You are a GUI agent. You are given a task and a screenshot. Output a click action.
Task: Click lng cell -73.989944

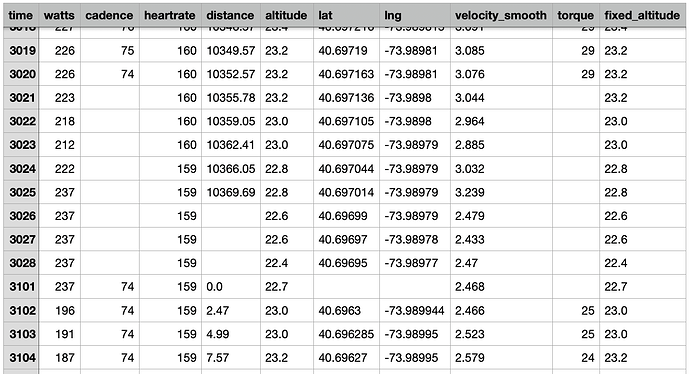pos(415,311)
